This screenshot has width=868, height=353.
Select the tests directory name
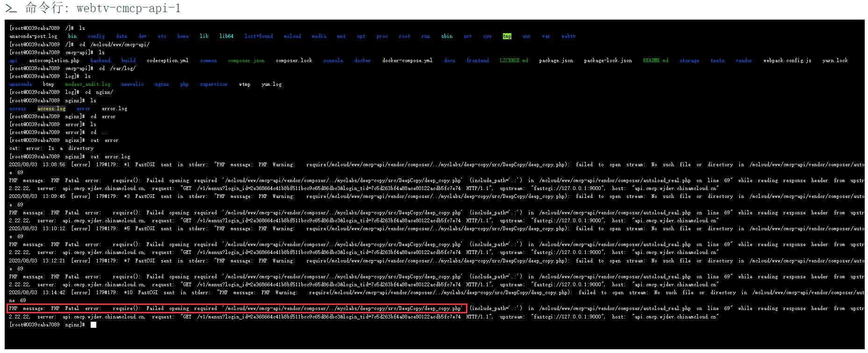[x=717, y=60]
